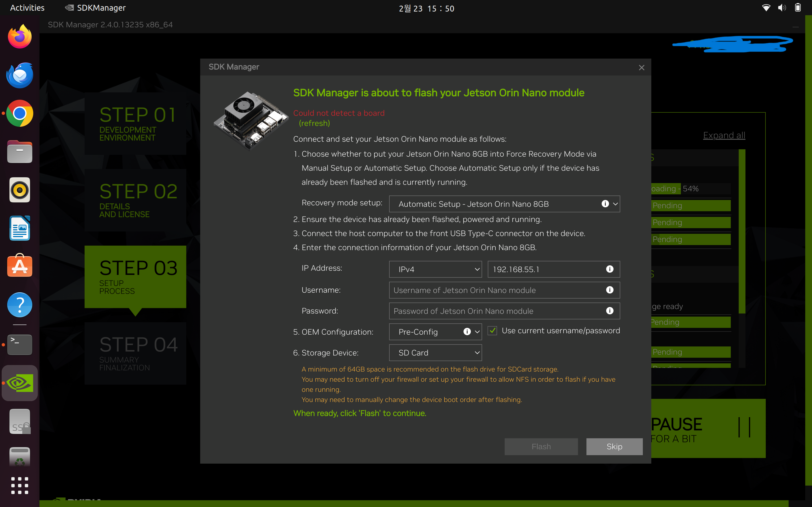Open the Activities overview menu
The image size is (812, 507).
(x=27, y=8)
